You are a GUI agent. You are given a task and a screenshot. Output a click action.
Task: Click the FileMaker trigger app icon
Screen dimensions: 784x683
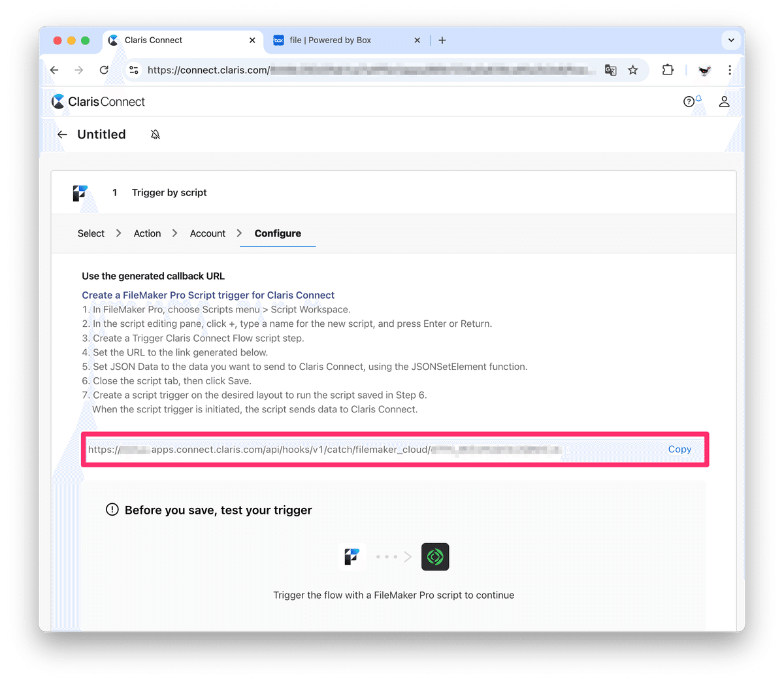(80, 193)
